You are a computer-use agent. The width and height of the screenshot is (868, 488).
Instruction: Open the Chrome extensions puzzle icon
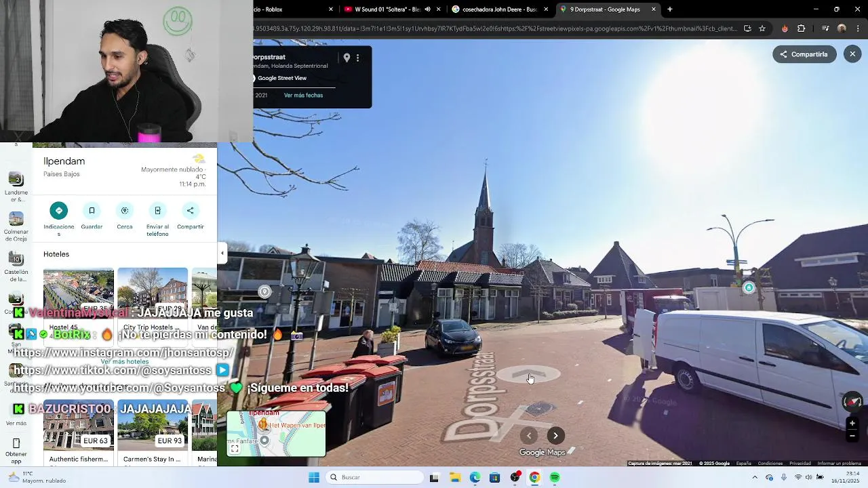(x=801, y=28)
